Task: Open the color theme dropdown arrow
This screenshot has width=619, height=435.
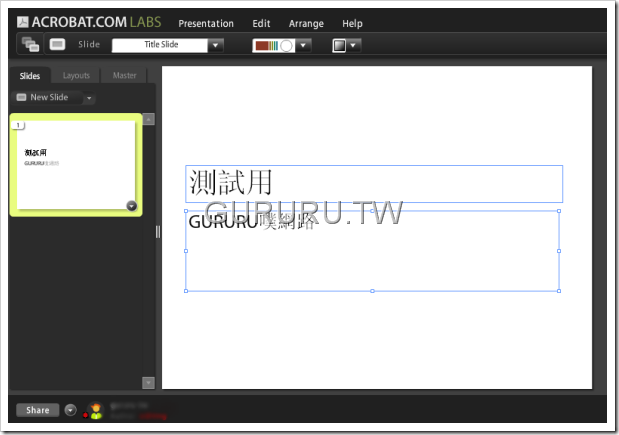Action: coord(303,45)
